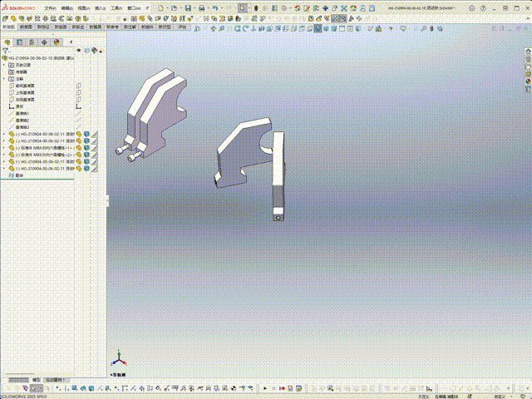Click the left double-bracket part with bolts
Viewport: 532px width, 399px height.
click(151, 115)
